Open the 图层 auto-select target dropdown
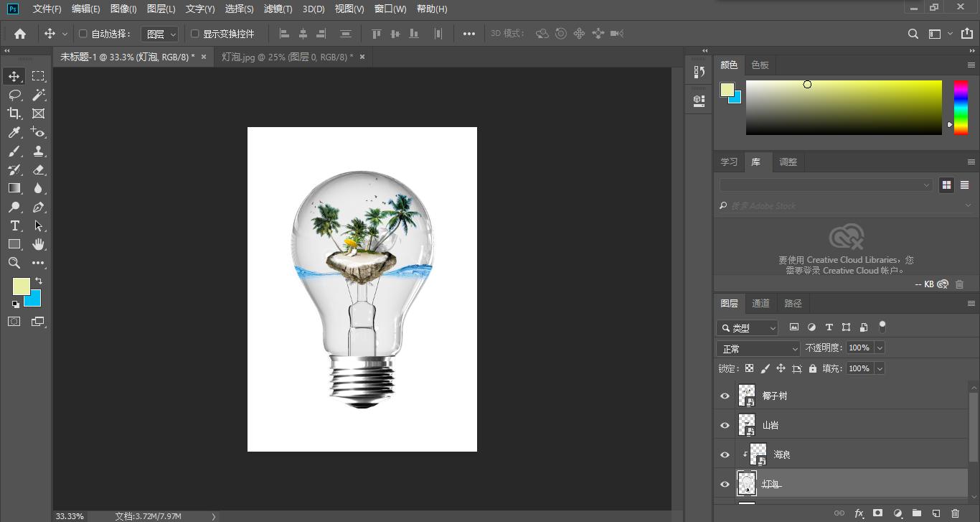This screenshot has height=522, width=980. pyautogui.click(x=160, y=34)
